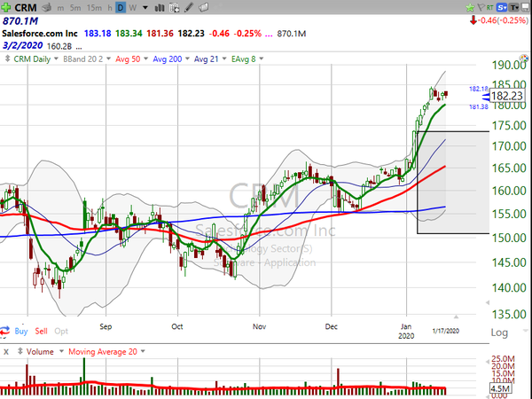Open the EAvg 8 indicator dropdown
This screenshot has height=399, width=532.
coord(262,59)
